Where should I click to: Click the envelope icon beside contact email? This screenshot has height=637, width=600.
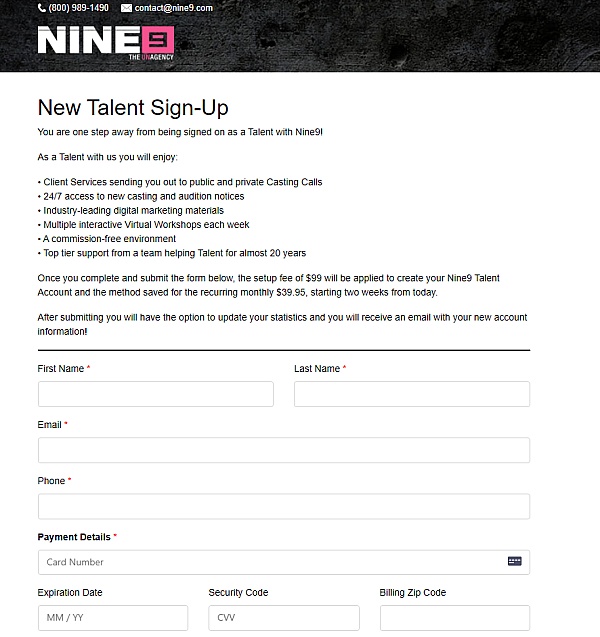(126, 8)
